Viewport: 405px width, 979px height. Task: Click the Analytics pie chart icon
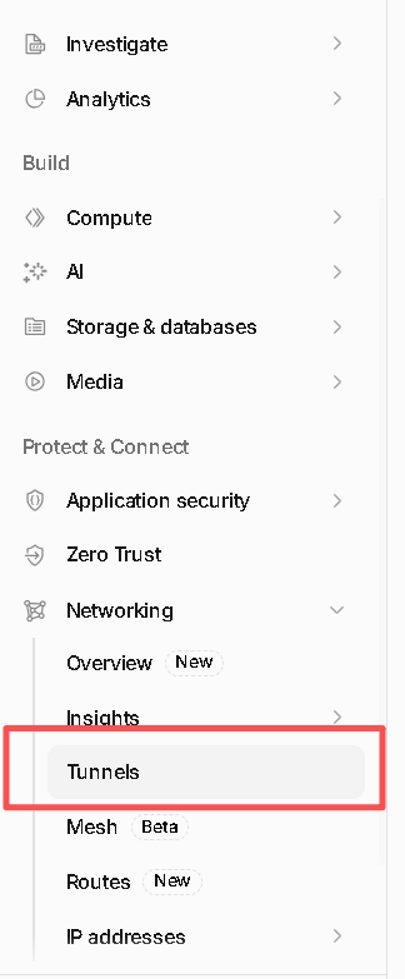(34, 99)
